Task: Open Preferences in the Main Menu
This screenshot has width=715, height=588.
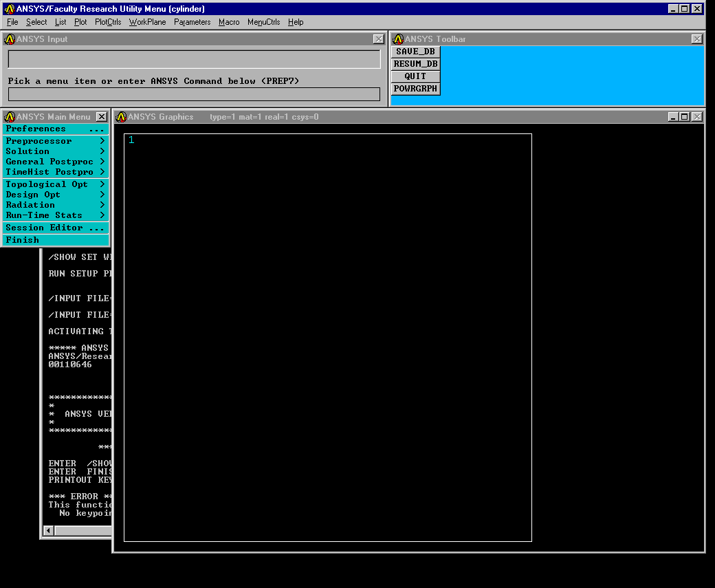Action: click(x=56, y=129)
